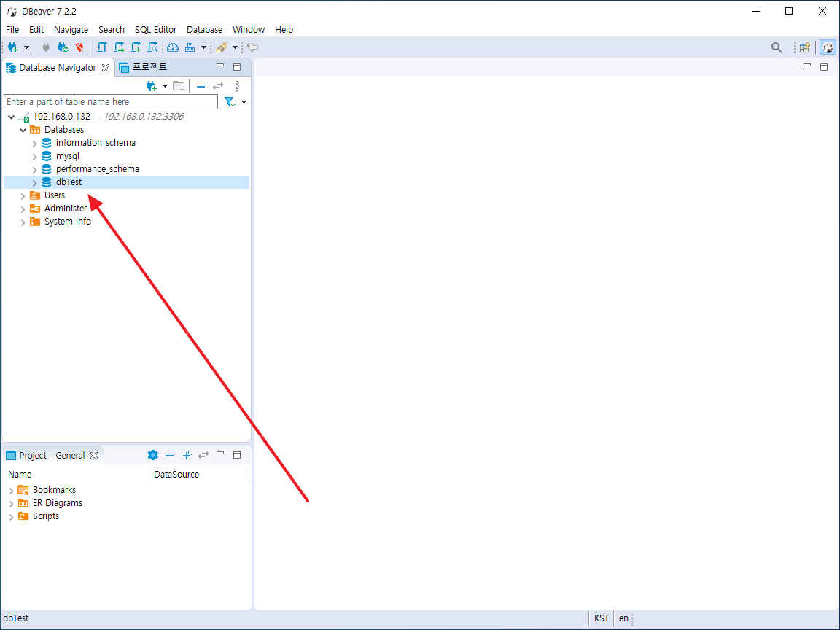
Task: Click the New Connection plug icon in main toolbar
Action: [13, 47]
